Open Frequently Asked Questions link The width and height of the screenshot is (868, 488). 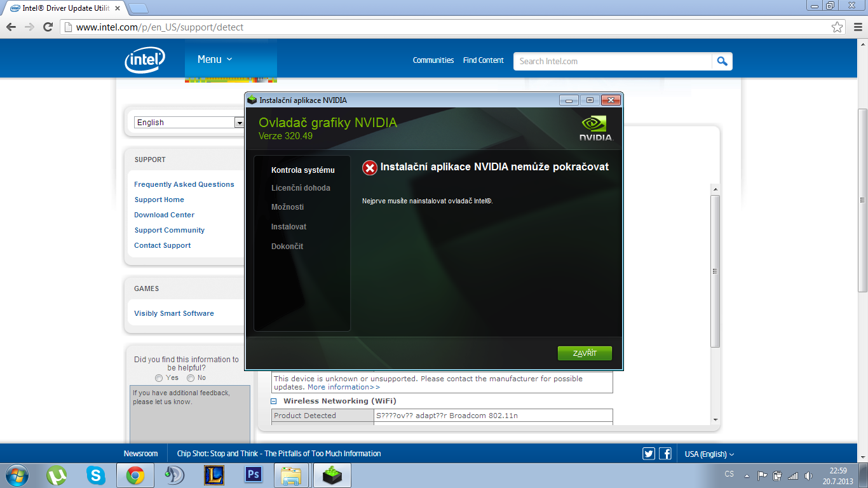184,184
